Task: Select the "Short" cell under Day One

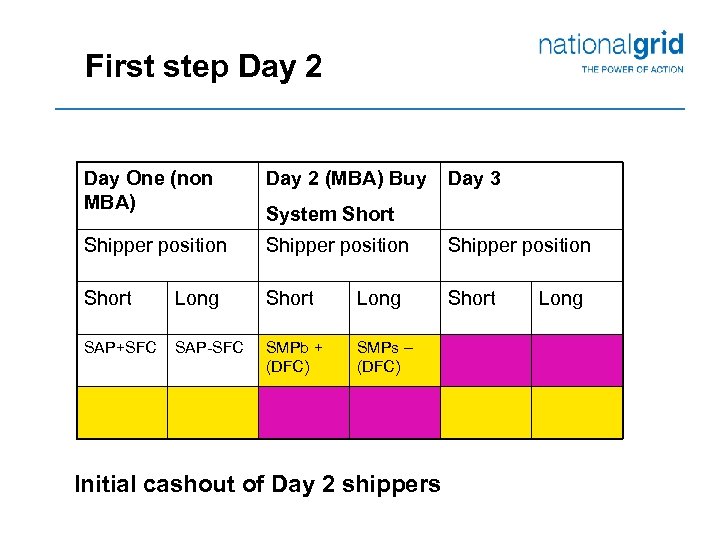Action: point(108,298)
